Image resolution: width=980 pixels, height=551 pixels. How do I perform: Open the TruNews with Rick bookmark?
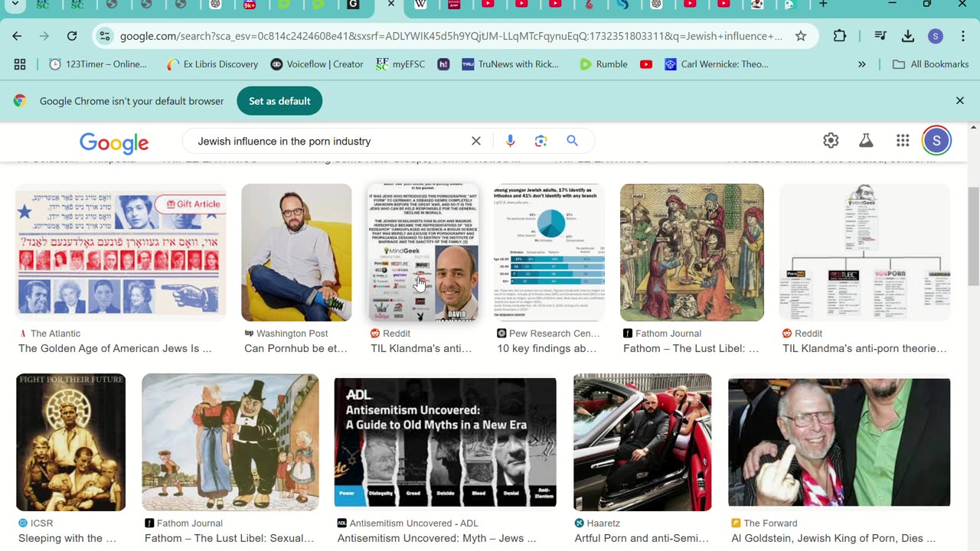(511, 64)
